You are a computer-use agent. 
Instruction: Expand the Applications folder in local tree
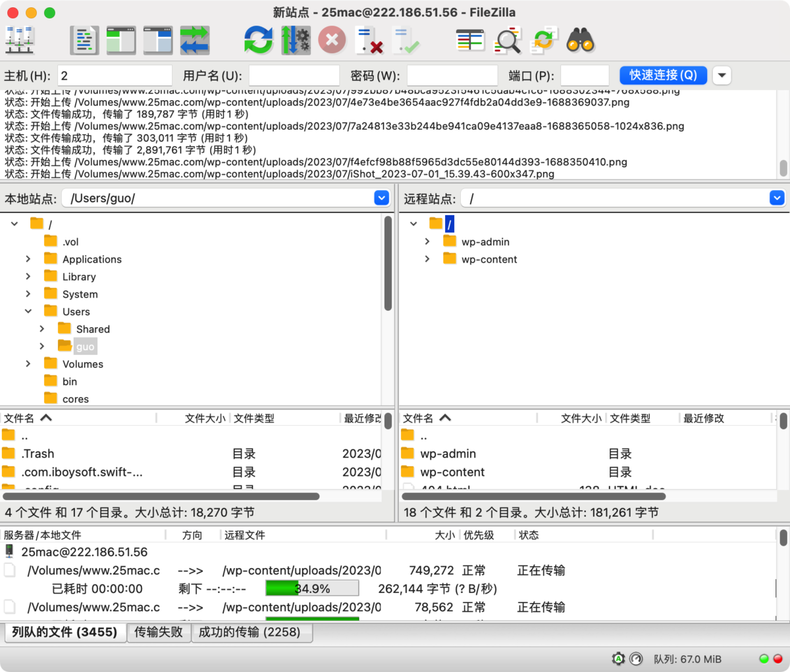[28, 259]
